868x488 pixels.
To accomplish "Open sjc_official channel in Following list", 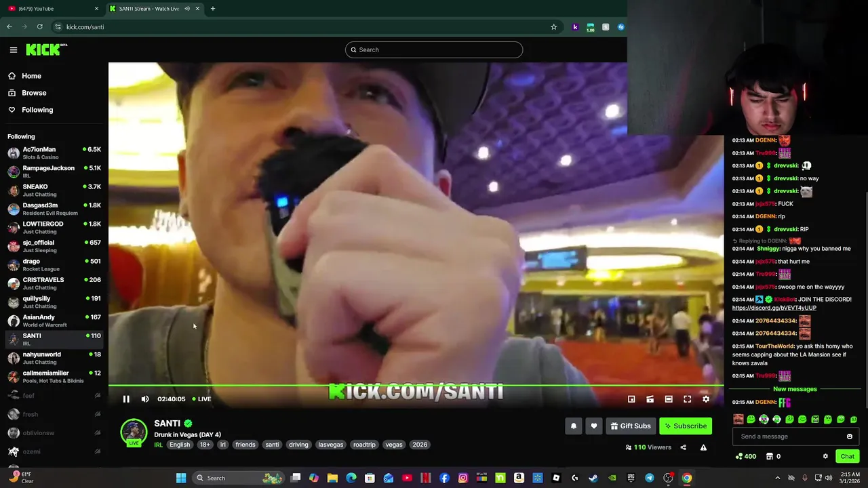I will click(x=54, y=246).
